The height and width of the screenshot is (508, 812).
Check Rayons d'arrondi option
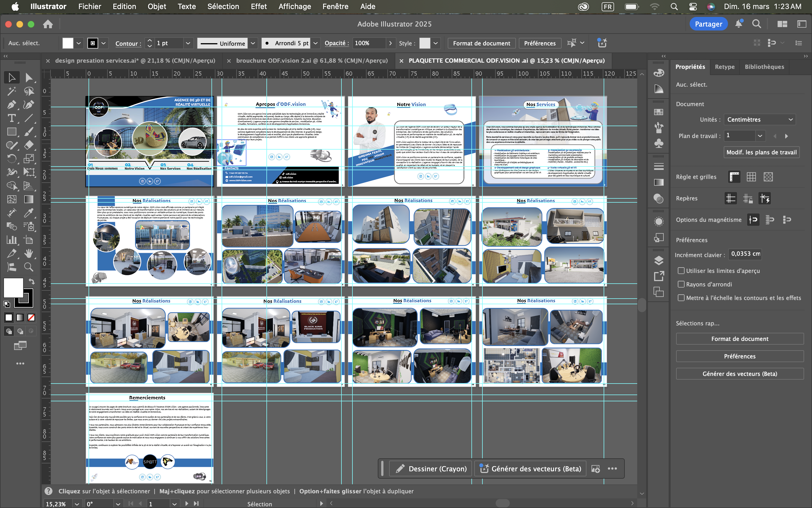[x=681, y=284]
